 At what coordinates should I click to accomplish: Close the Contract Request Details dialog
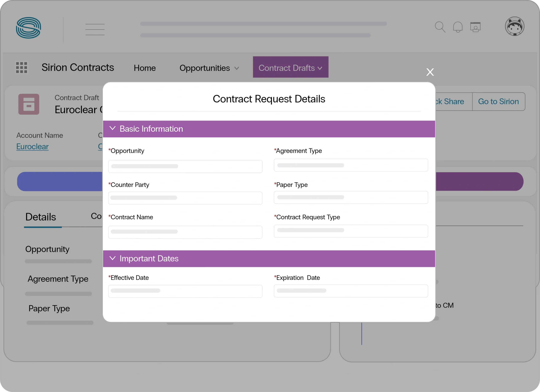(x=430, y=72)
